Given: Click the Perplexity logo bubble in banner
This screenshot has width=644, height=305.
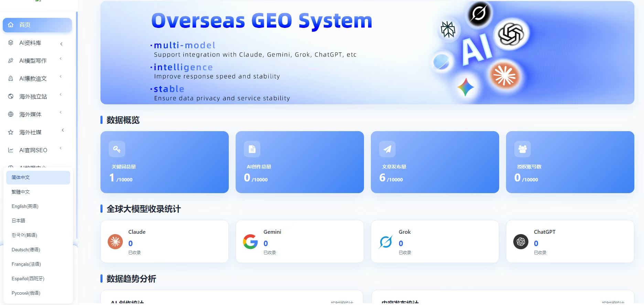Looking at the screenshot, I should click(x=448, y=29).
